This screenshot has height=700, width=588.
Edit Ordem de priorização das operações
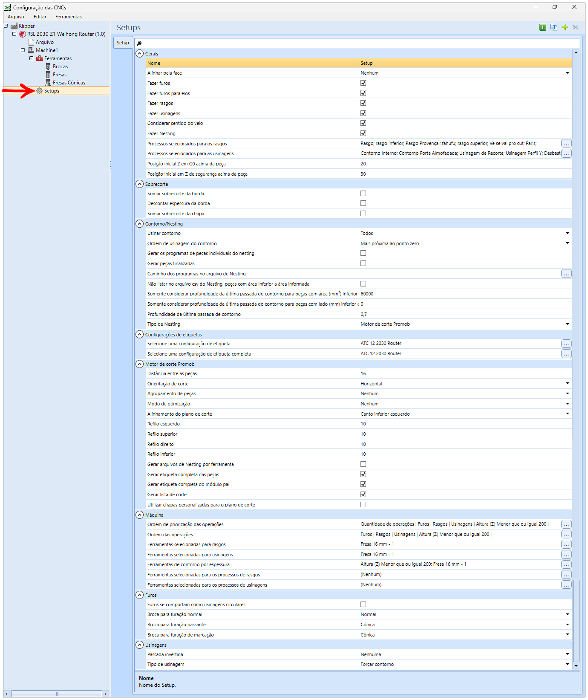click(566, 524)
